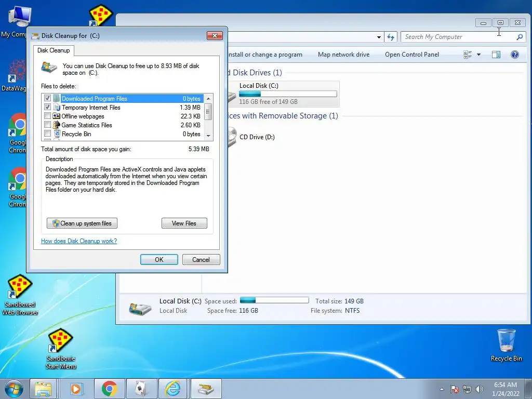Viewport: 532px width, 399px height.
Task: Launch Windows Media Player from taskbar
Action: (76, 389)
